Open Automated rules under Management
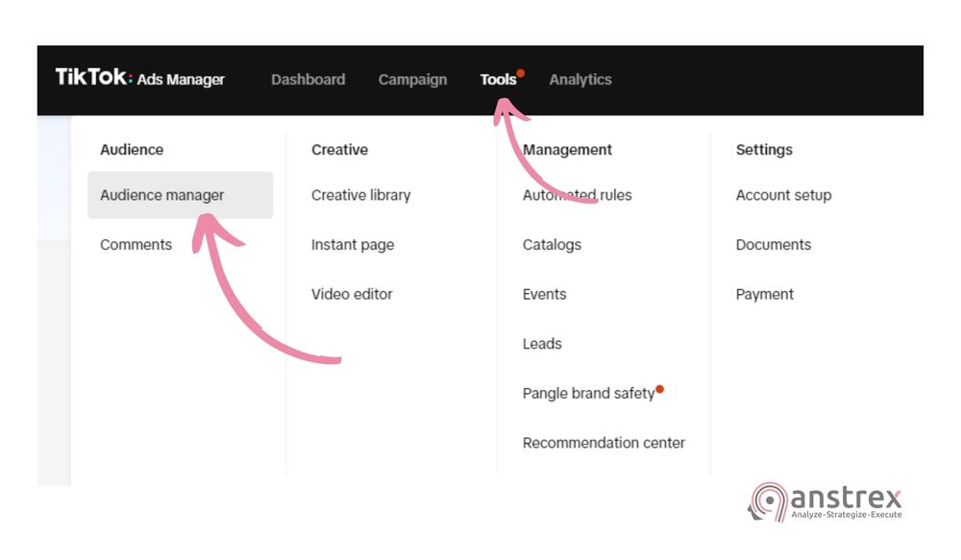The image size is (961, 560). coord(577,194)
